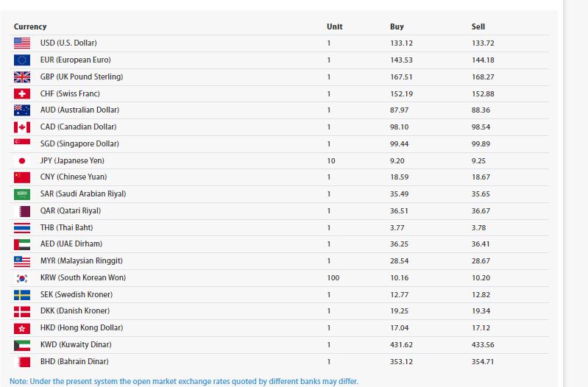Click the Sell column header

[x=478, y=26]
